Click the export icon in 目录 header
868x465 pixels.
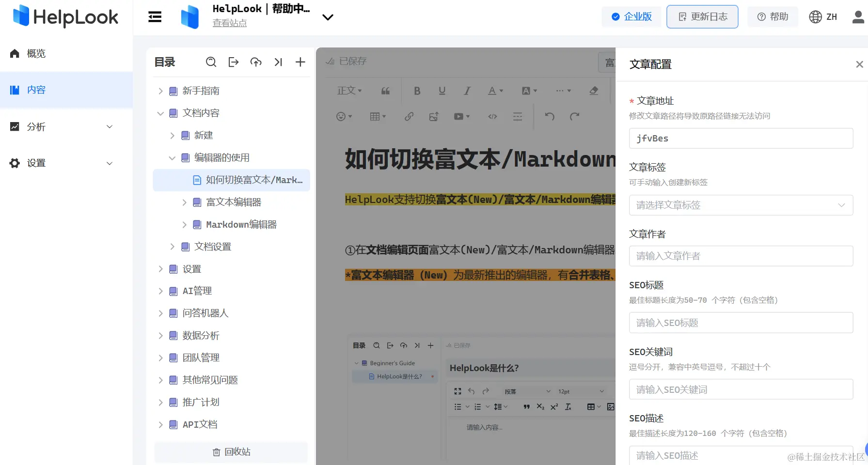(x=234, y=62)
